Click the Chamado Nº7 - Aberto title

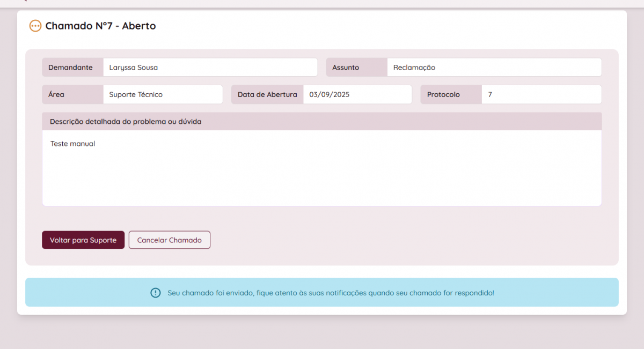pos(100,26)
